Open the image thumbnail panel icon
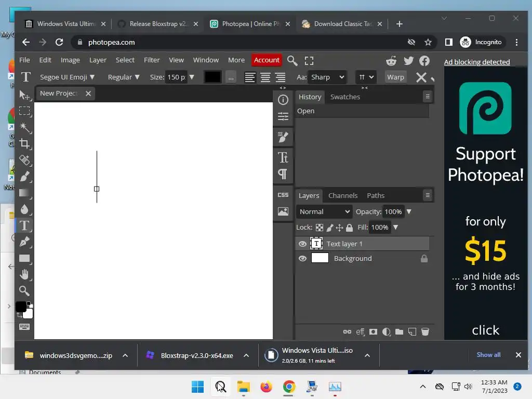The width and height of the screenshot is (532, 399). tap(283, 211)
